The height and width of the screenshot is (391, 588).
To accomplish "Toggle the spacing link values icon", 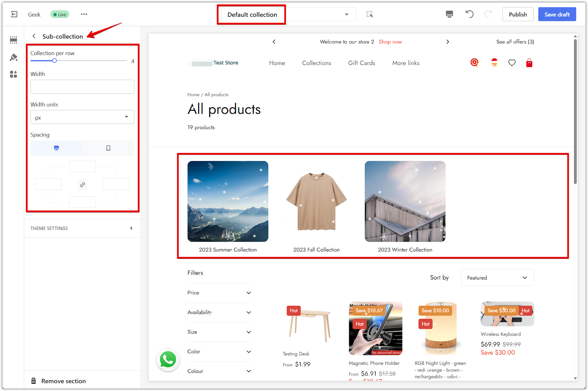I will point(83,185).
